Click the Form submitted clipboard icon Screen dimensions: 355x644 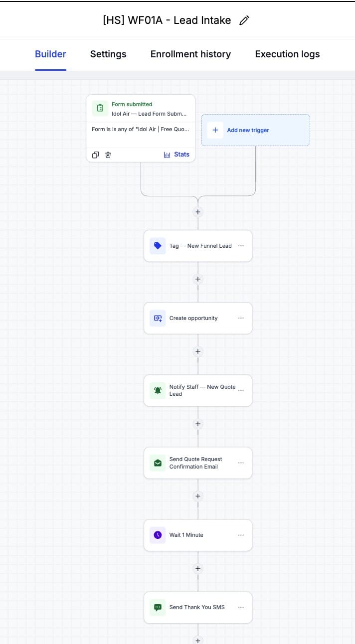[100, 108]
